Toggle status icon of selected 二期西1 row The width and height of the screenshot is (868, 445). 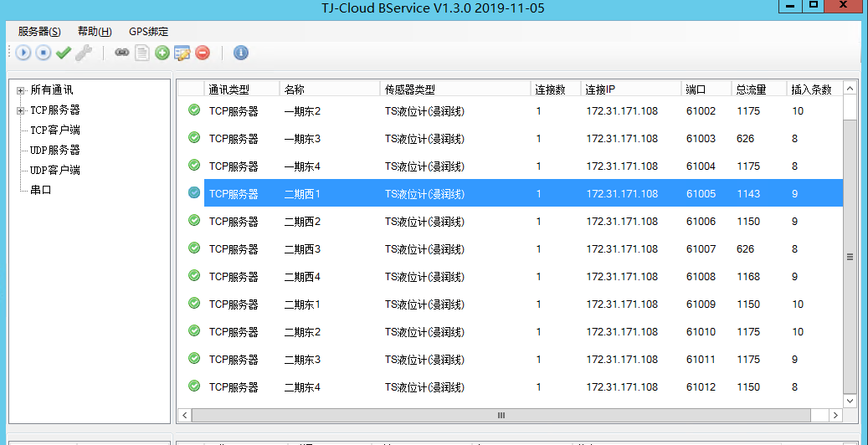(194, 193)
